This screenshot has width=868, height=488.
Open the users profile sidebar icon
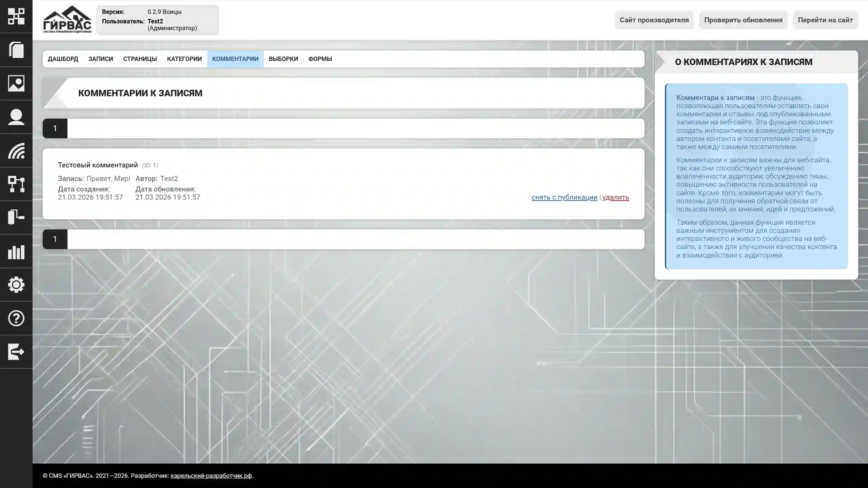pos(16,117)
